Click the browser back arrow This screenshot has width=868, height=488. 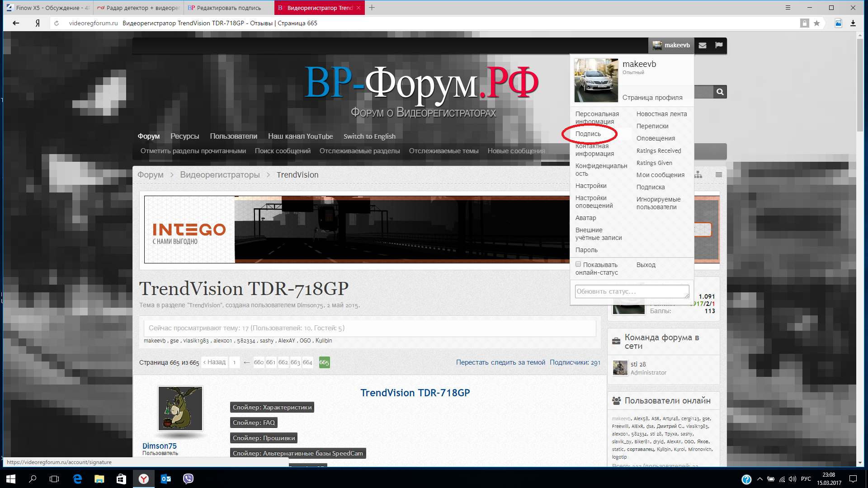point(16,23)
